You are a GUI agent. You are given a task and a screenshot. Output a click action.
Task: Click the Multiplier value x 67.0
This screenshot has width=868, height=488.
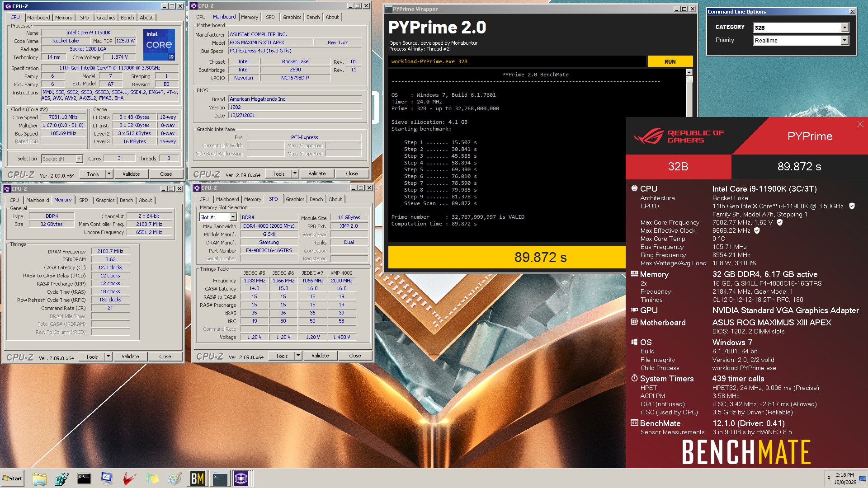click(63, 125)
